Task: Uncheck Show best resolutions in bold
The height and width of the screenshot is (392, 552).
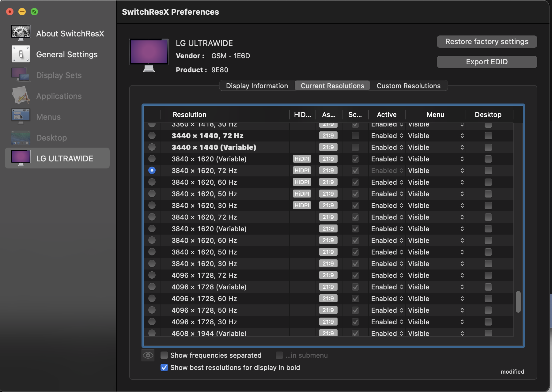Action: click(x=164, y=367)
